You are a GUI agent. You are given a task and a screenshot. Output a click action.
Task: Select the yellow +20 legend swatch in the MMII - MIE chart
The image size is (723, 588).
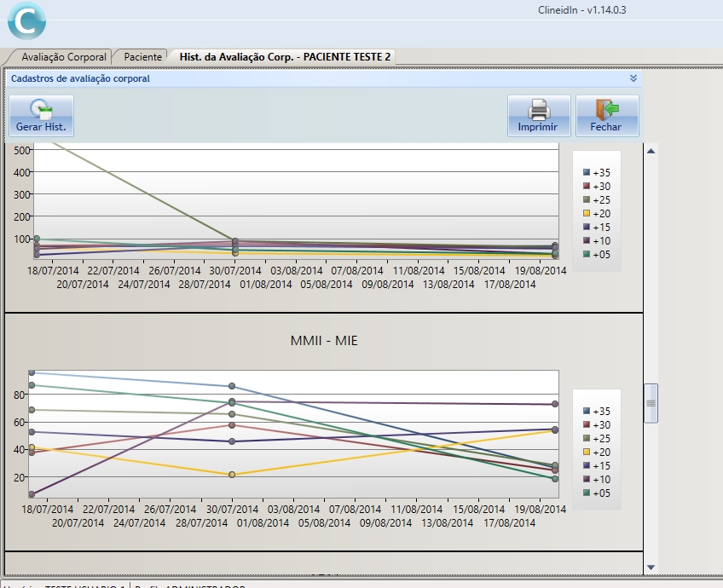pyautogui.click(x=587, y=452)
